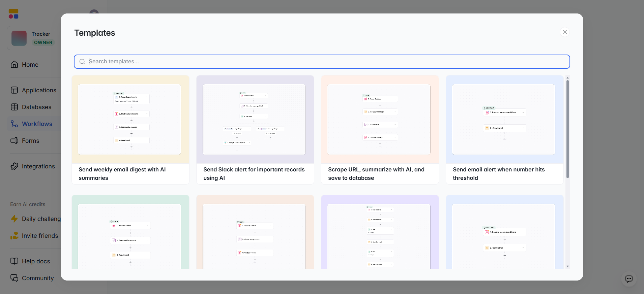Click the app logo at top left
644x294 pixels.
13,14
